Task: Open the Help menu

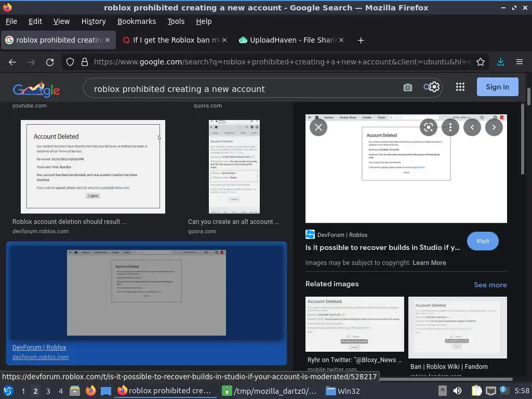Action: [x=204, y=21]
